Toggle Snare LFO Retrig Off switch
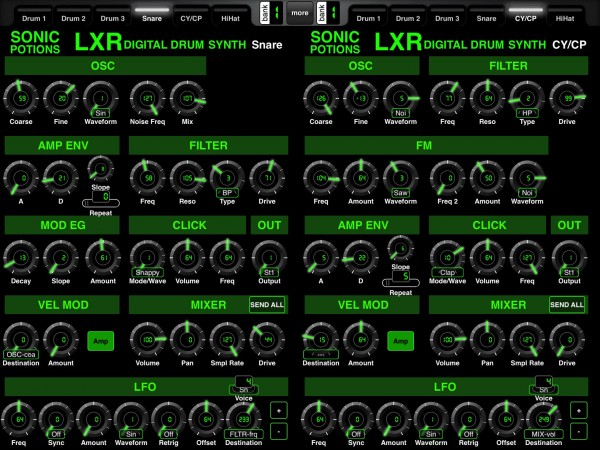Viewport: 600px width, 450px height. click(169, 434)
